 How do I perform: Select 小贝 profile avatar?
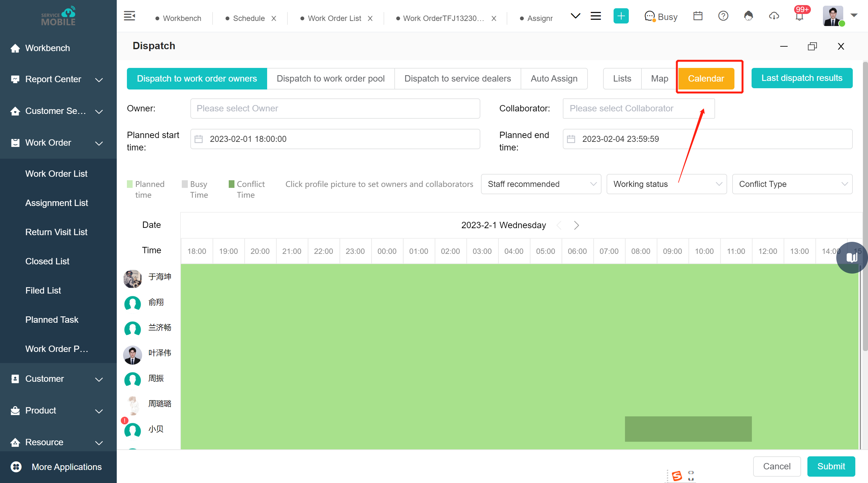coord(132,431)
